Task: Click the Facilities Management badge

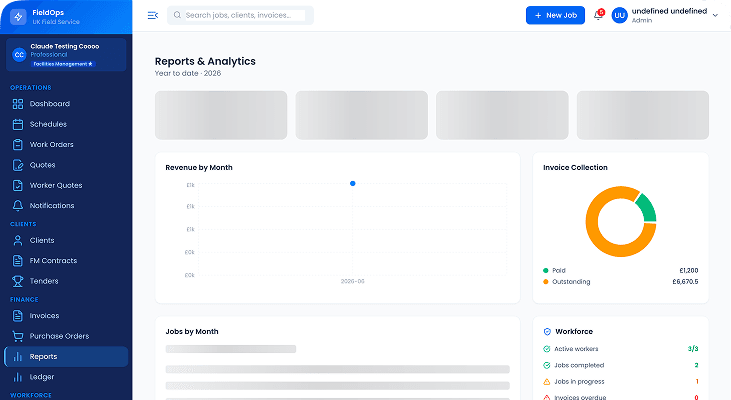Action: click(x=63, y=64)
